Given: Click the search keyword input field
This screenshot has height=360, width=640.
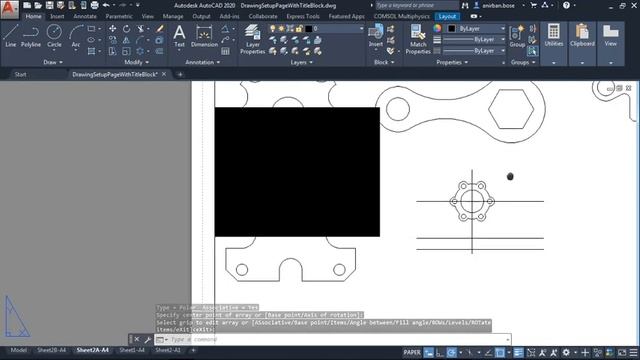Looking at the screenshot, I should click(x=417, y=5).
